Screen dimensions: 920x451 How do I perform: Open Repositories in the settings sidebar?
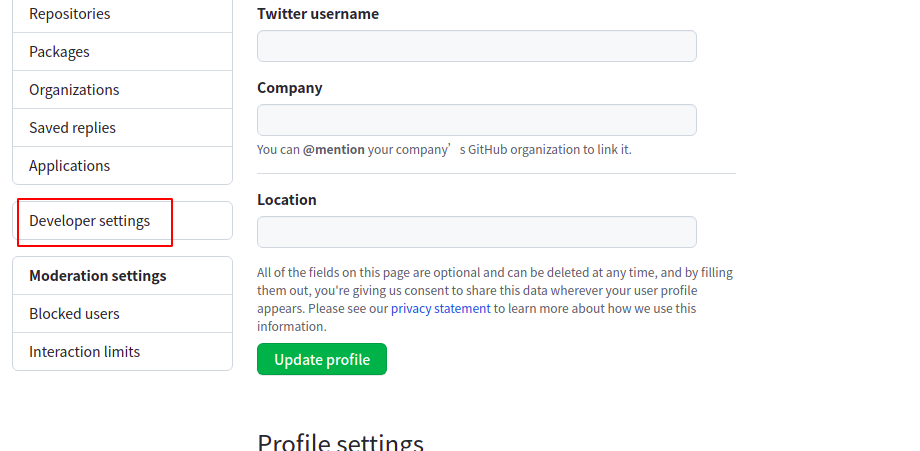[x=70, y=14]
